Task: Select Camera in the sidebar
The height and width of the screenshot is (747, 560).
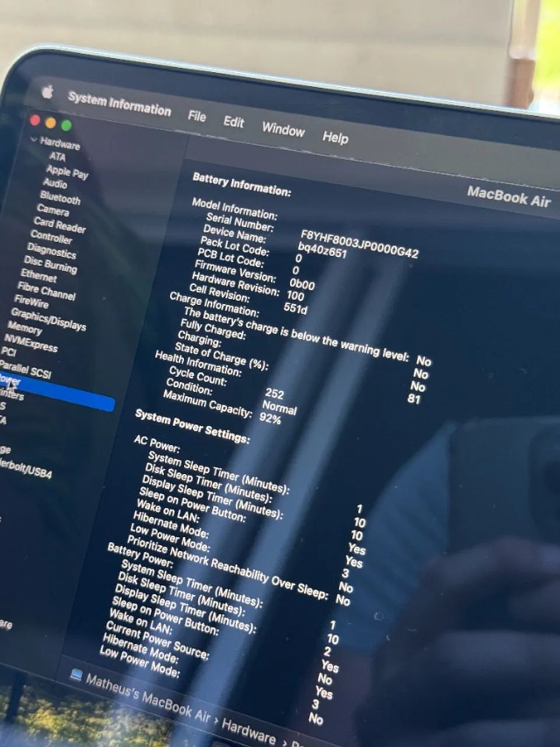Action: (x=52, y=210)
